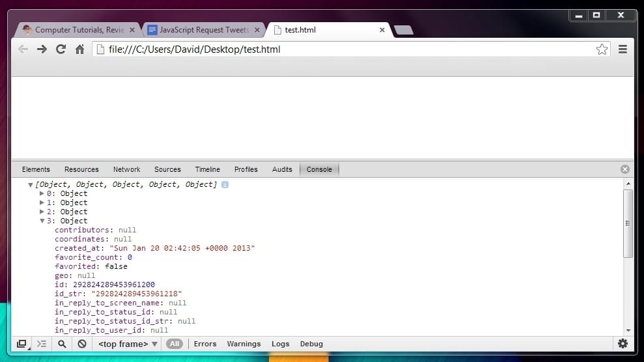
Task: Filter console to Logs only
Action: 280,344
